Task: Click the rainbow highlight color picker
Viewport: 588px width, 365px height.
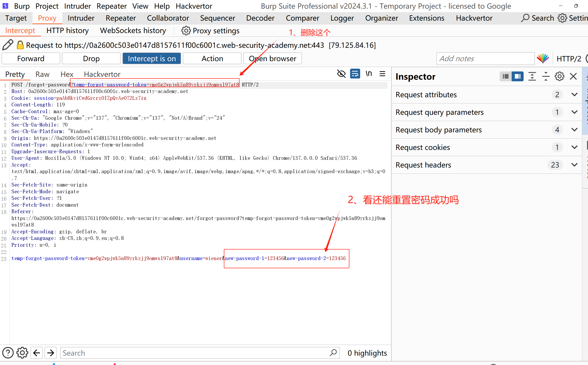Action: tap(543, 58)
